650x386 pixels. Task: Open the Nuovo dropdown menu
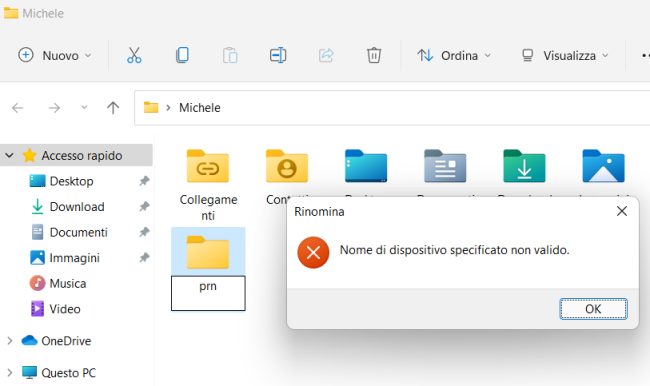pyautogui.click(x=55, y=55)
